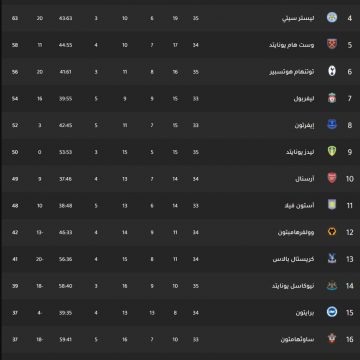Click the Leicester City club crest

(332, 18)
